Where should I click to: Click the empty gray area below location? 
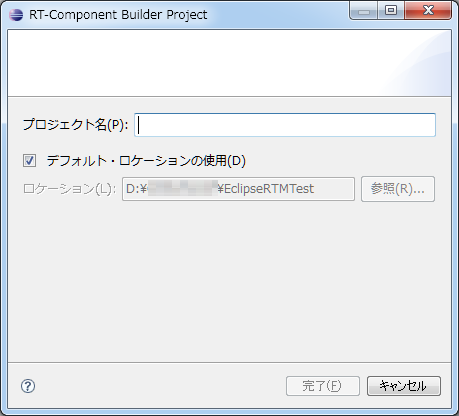(x=229, y=282)
